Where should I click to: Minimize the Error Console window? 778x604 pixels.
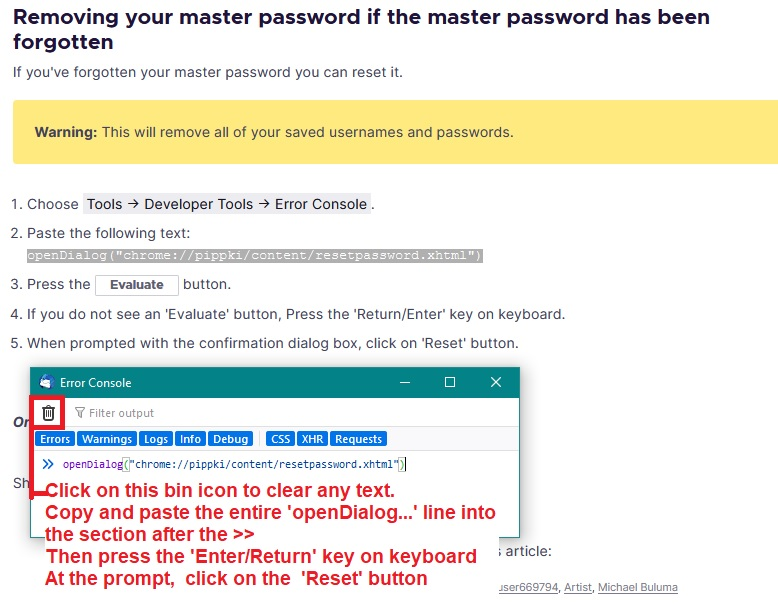click(x=405, y=382)
